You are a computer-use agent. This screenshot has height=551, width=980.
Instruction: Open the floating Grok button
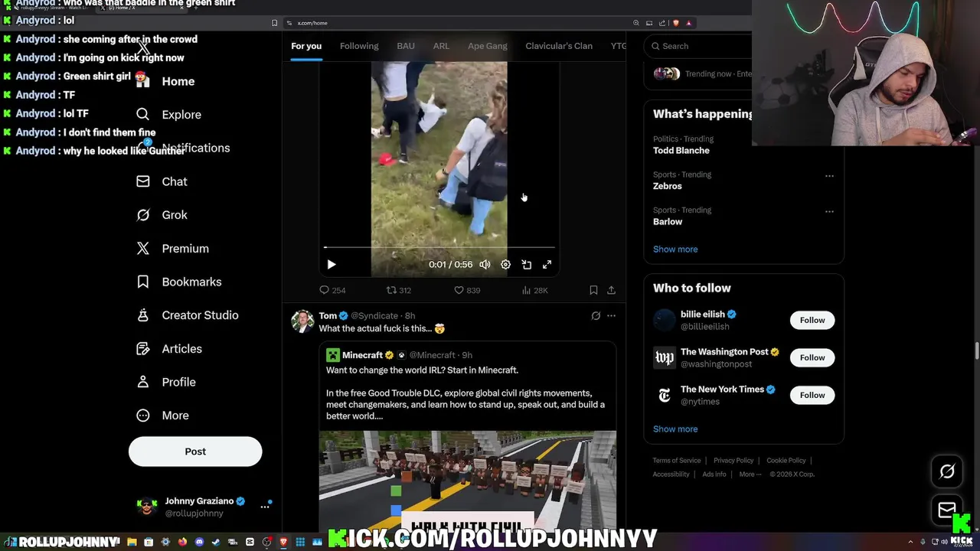pyautogui.click(x=947, y=472)
